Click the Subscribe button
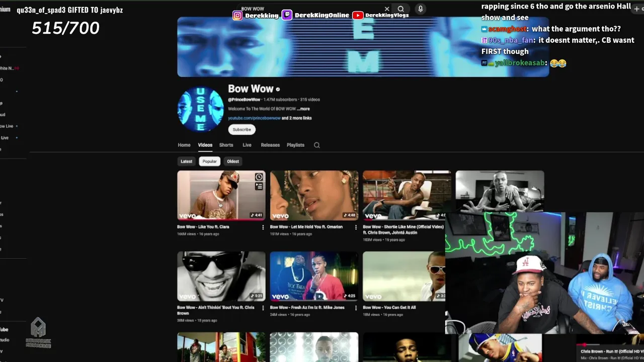This screenshot has width=644, height=362. coord(242,129)
